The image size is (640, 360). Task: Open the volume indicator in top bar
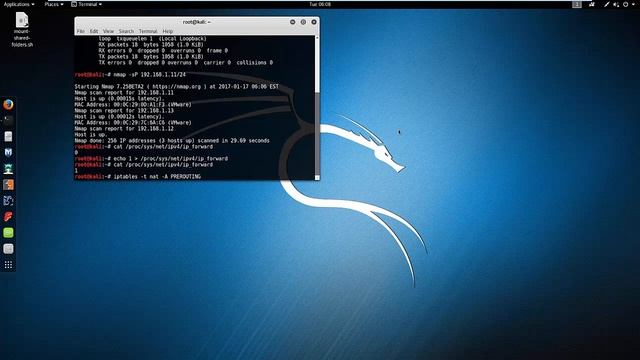click(616, 4)
